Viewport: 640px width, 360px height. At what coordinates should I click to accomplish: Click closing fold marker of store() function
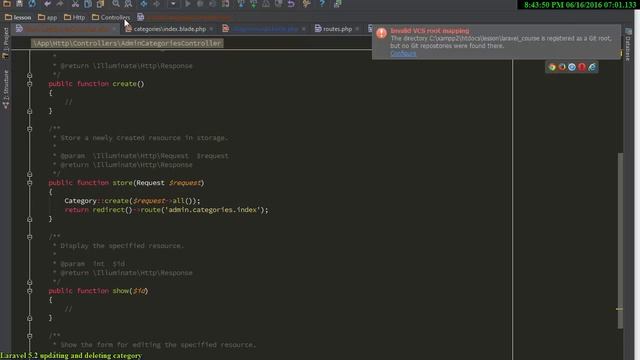point(29,219)
